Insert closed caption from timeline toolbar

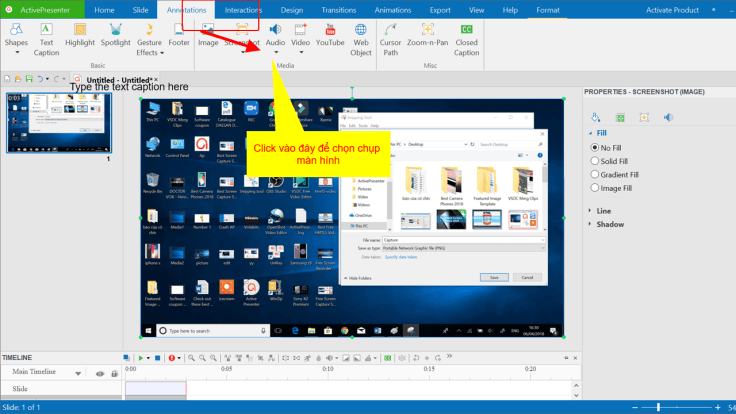[x=388, y=358]
